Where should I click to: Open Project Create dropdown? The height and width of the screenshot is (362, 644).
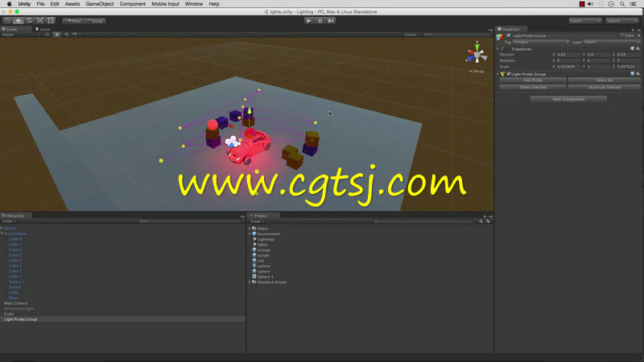pyautogui.click(x=257, y=222)
